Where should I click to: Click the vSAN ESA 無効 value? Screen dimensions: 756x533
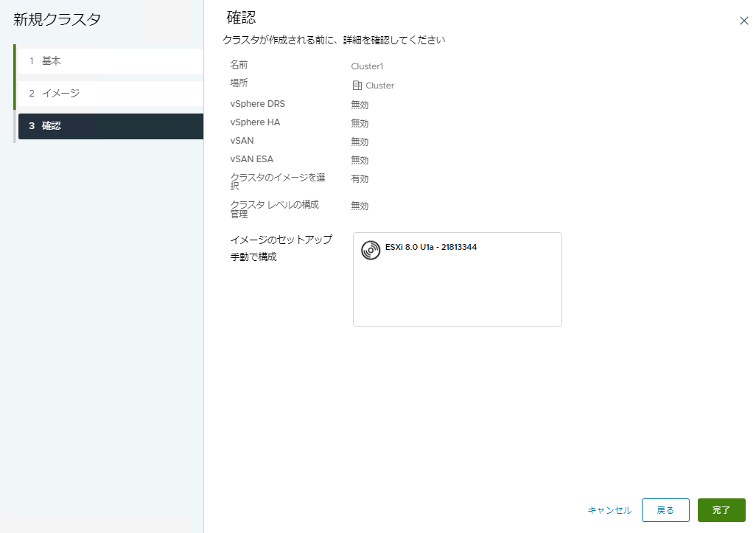tap(359, 160)
